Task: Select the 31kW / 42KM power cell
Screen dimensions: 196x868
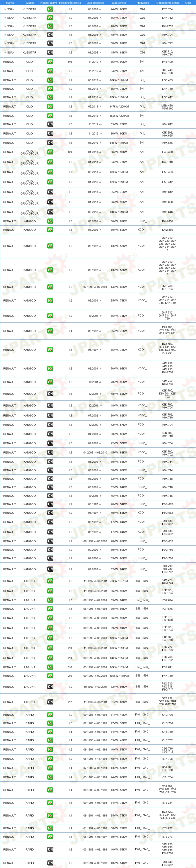Action: (x=119, y=715)
